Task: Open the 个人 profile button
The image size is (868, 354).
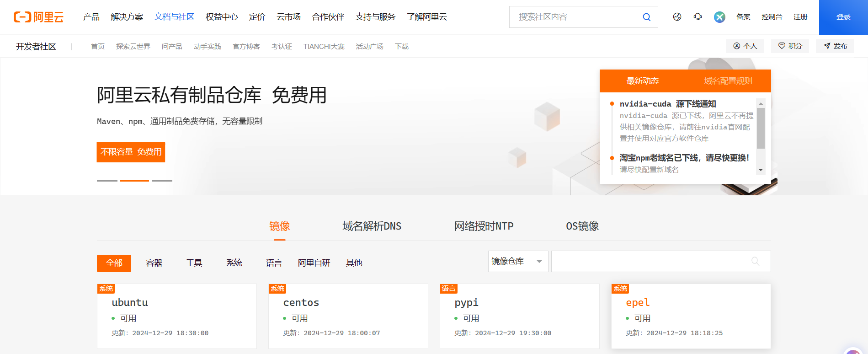Action: pos(745,46)
